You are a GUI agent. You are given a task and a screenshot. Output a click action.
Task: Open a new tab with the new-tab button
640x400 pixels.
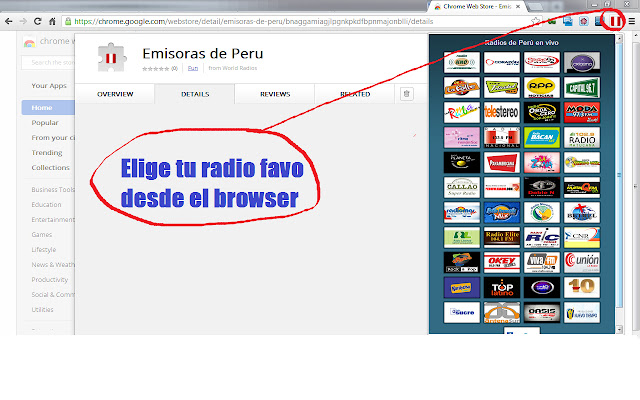coord(536,7)
